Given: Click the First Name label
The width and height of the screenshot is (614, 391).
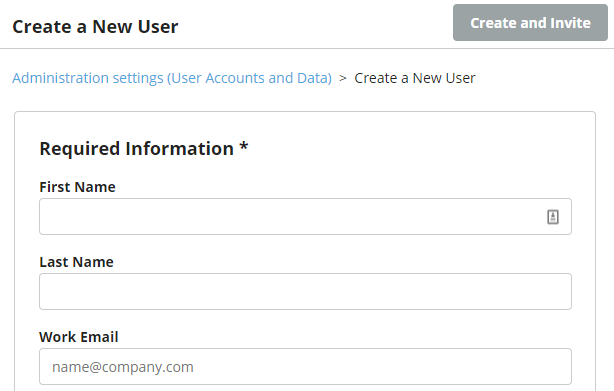Looking at the screenshot, I should [77, 187].
